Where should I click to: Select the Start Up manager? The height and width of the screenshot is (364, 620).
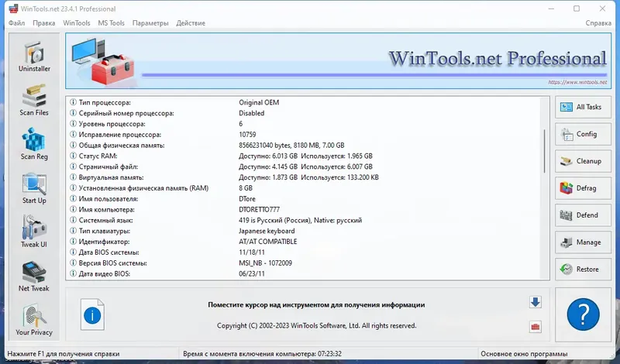[34, 188]
